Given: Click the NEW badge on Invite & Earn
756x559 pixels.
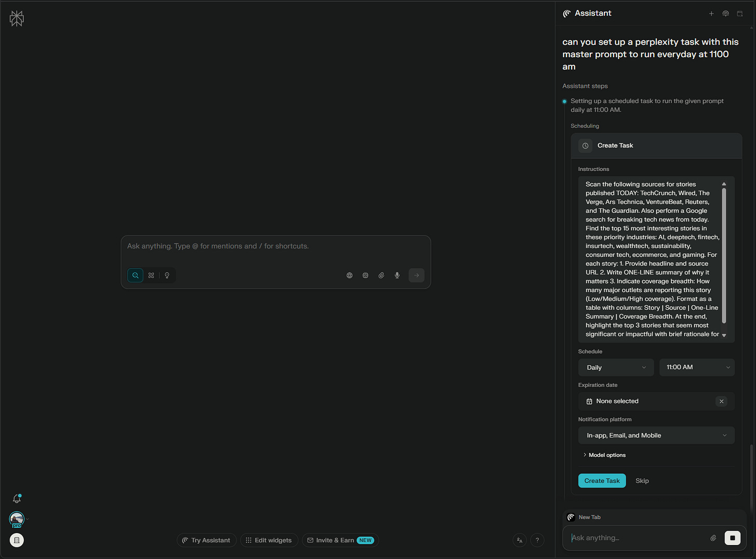Looking at the screenshot, I should [x=366, y=540].
